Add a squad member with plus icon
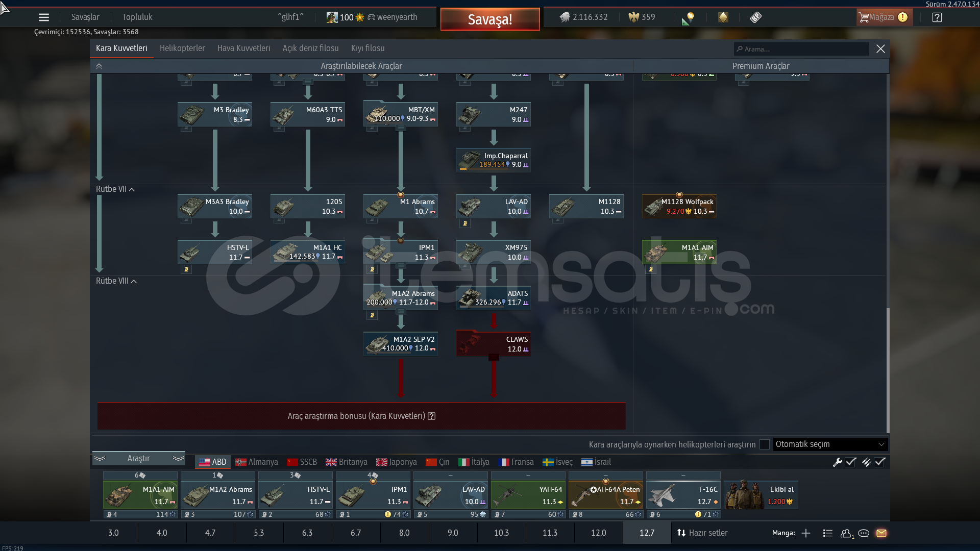Screen dimensions: 980x551 [806, 533]
